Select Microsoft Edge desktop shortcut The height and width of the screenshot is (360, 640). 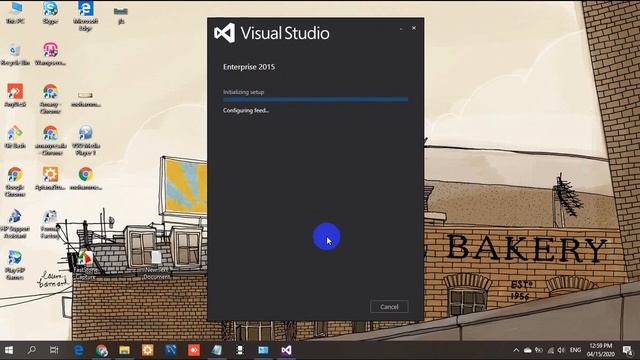pos(85,16)
